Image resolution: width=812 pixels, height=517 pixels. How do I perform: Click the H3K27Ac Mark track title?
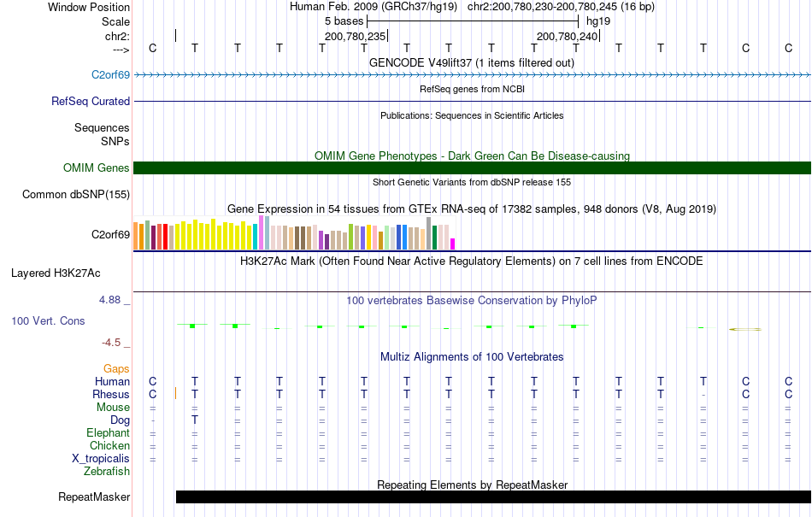pyautogui.click(x=472, y=261)
